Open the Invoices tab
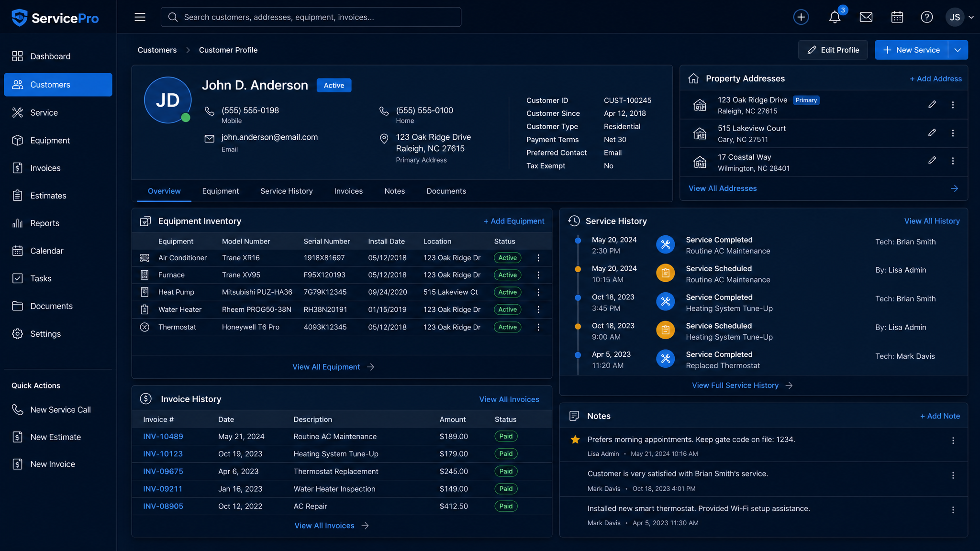 (x=348, y=191)
